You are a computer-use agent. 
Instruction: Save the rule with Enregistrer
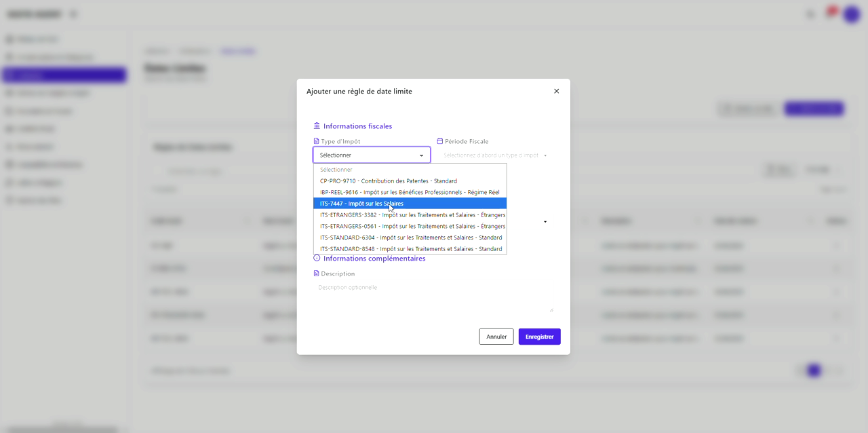(x=539, y=337)
